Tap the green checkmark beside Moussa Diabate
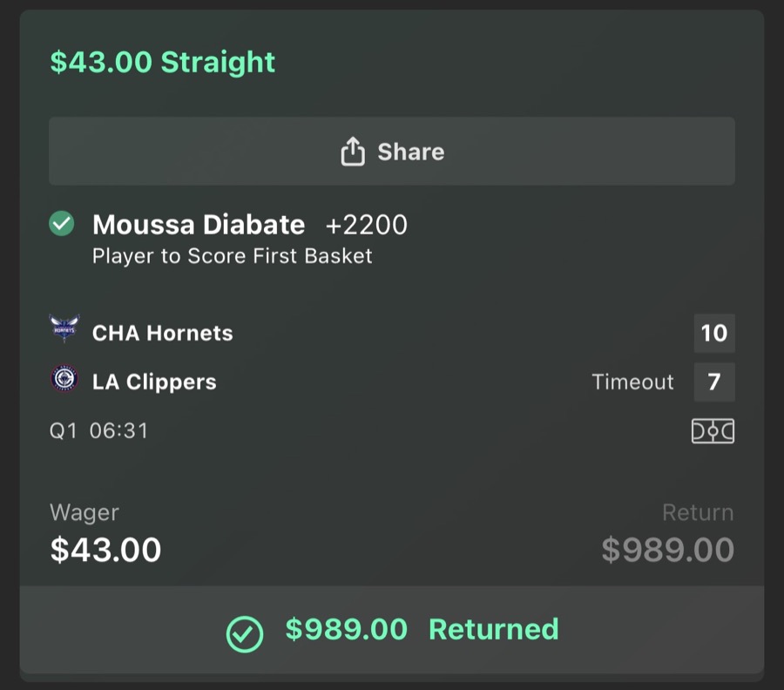 (61, 224)
